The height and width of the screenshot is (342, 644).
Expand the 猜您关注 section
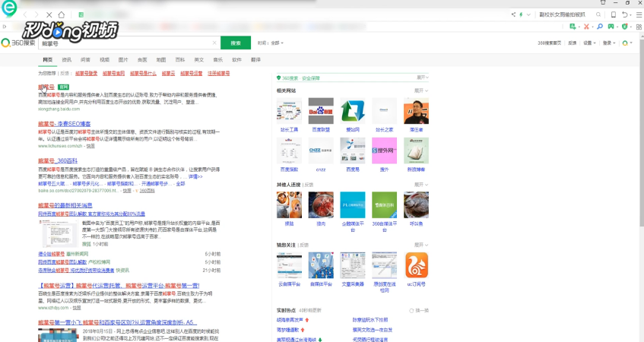tap(421, 245)
